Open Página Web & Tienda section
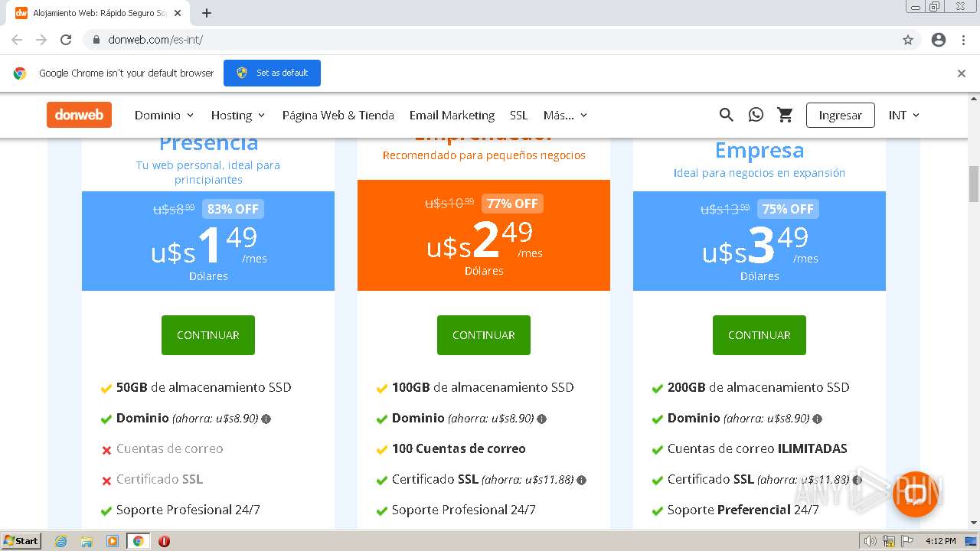The image size is (980, 551). tap(338, 115)
